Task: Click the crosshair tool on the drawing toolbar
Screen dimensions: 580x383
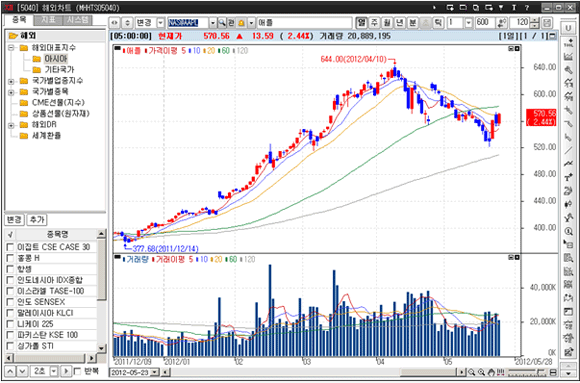Action: [x=568, y=43]
